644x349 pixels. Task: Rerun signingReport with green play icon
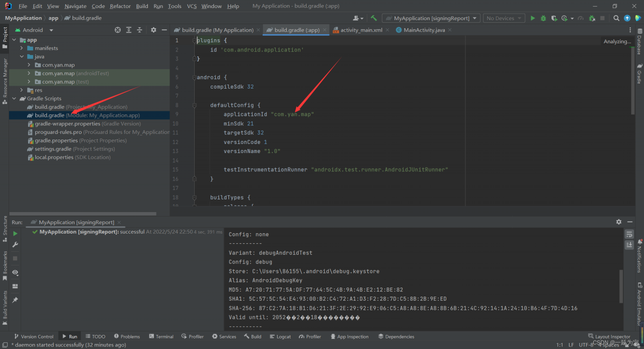(x=15, y=234)
